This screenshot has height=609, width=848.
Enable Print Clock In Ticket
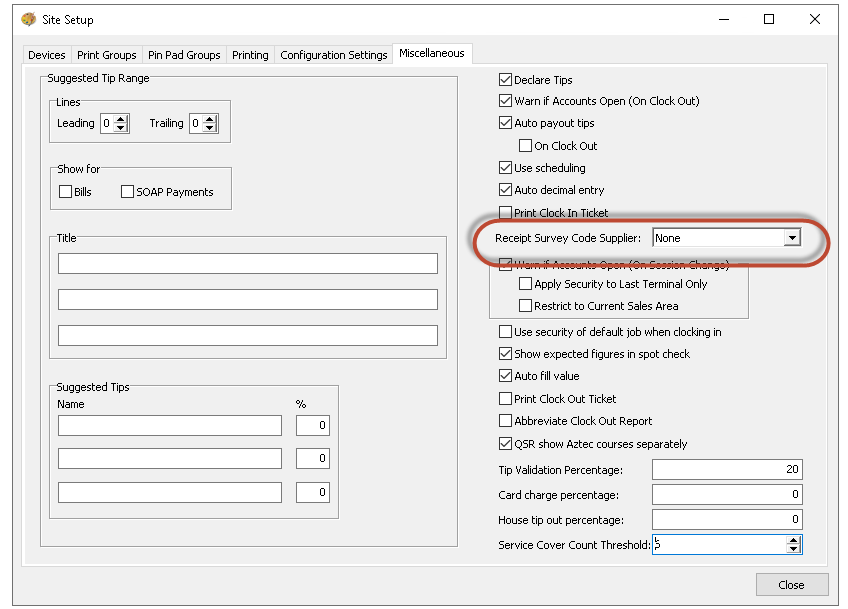click(x=505, y=212)
